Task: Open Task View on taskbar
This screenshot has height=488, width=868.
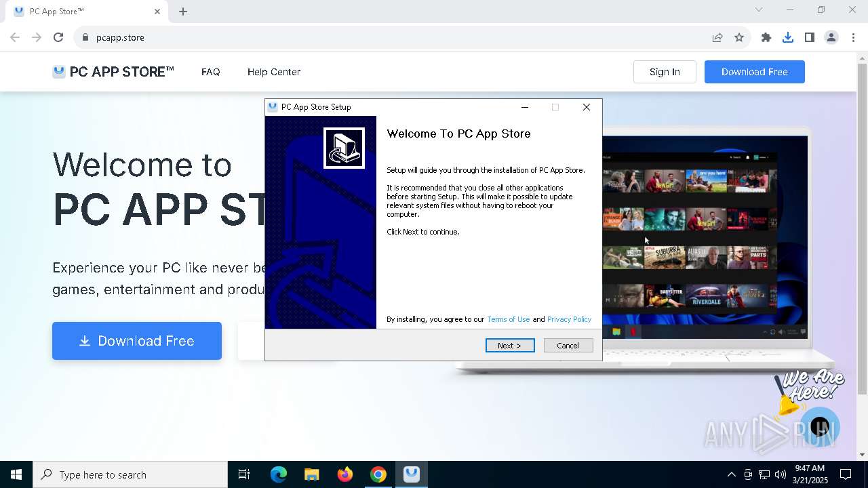Action: [x=244, y=474]
